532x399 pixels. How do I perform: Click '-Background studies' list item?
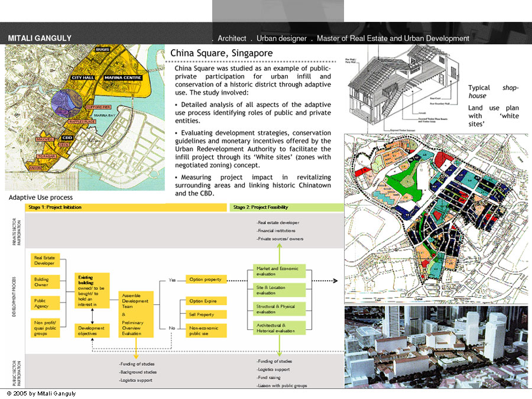(x=138, y=372)
